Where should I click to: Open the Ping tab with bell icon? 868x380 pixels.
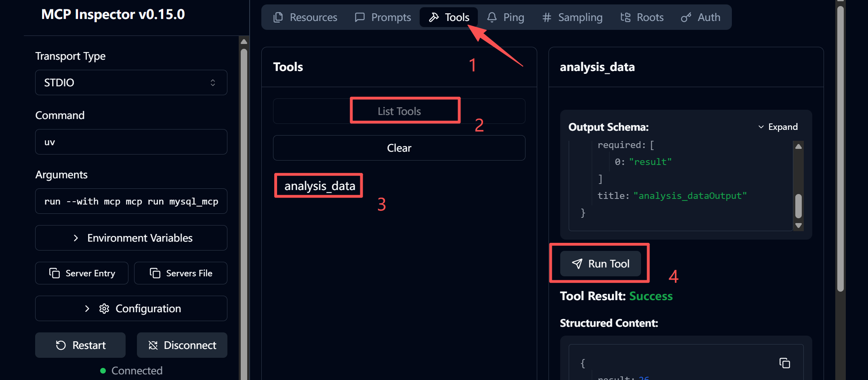coord(505,17)
